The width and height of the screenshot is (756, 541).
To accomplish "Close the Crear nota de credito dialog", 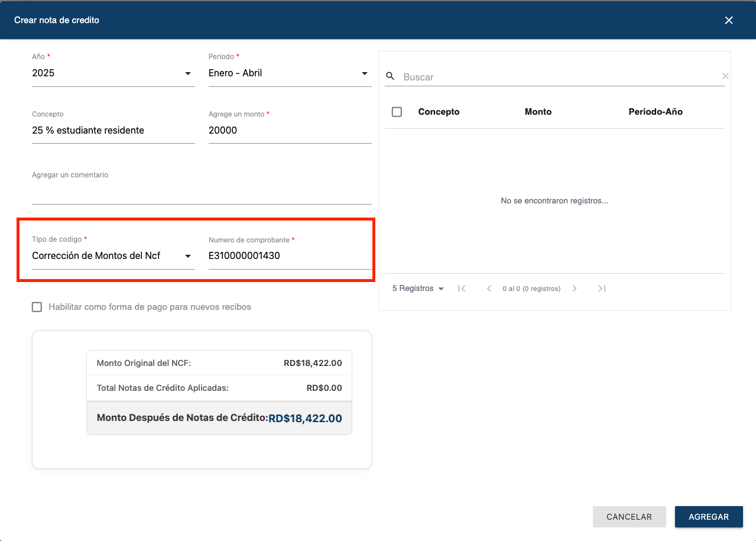I will [729, 20].
